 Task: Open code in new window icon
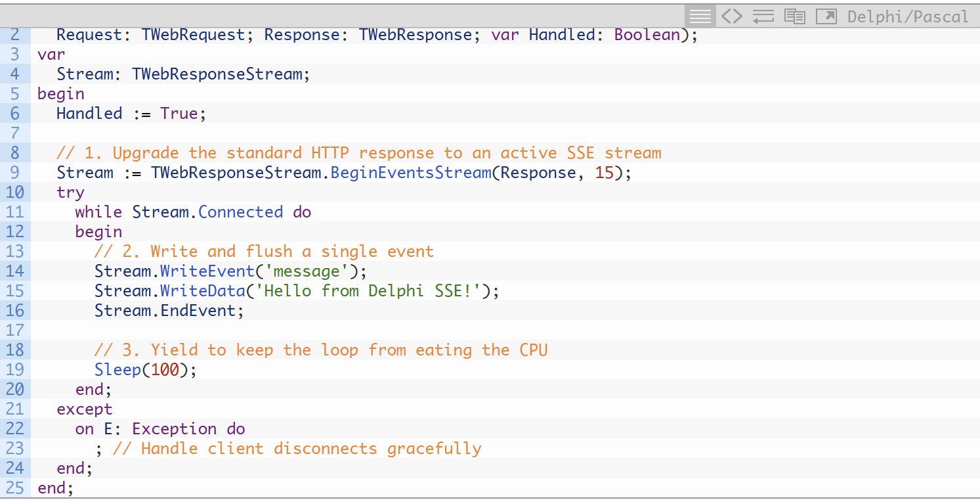[x=826, y=16]
